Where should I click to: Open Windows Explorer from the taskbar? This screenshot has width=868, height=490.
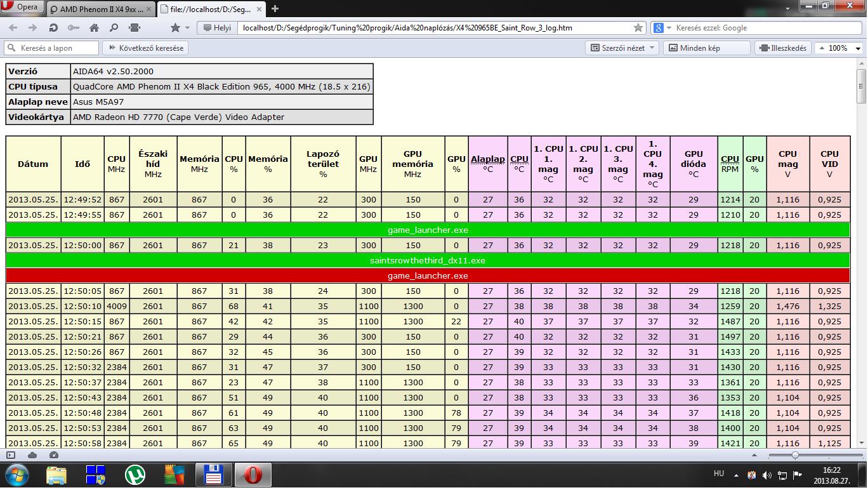click(x=56, y=475)
